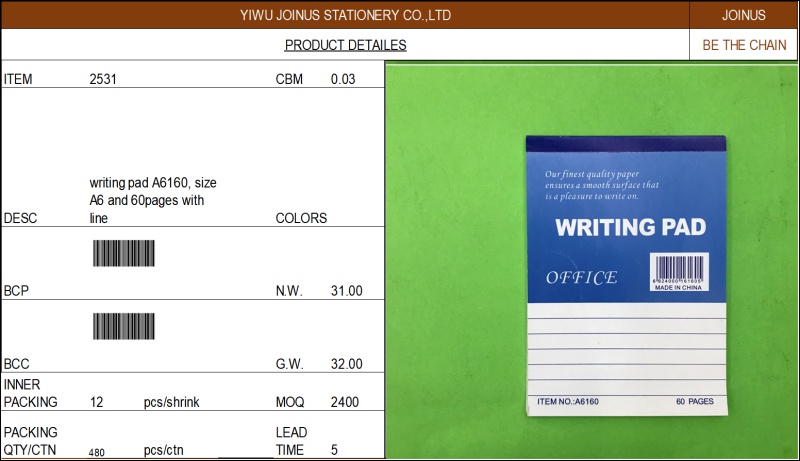This screenshot has height=461, width=800.
Task: Select the lead time value 5
Action: (x=334, y=450)
